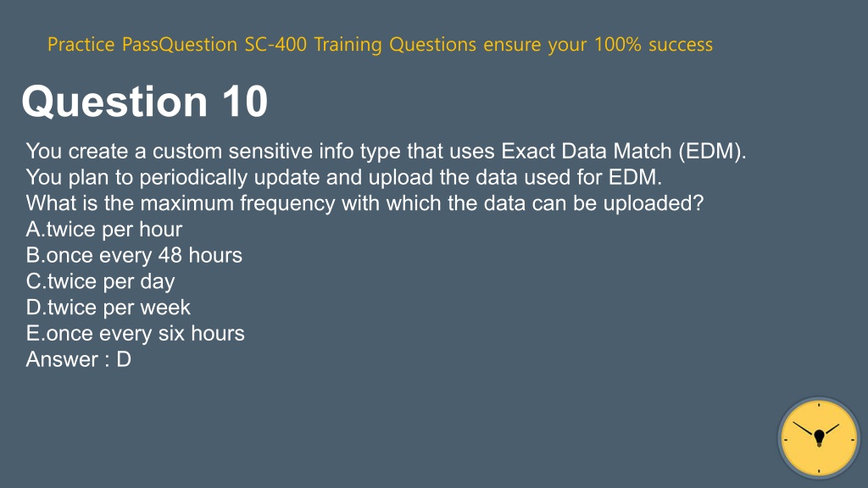Viewport: 868px width, 488px height.
Task: Click the lightbulb at the clock center
Action: tap(820, 438)
